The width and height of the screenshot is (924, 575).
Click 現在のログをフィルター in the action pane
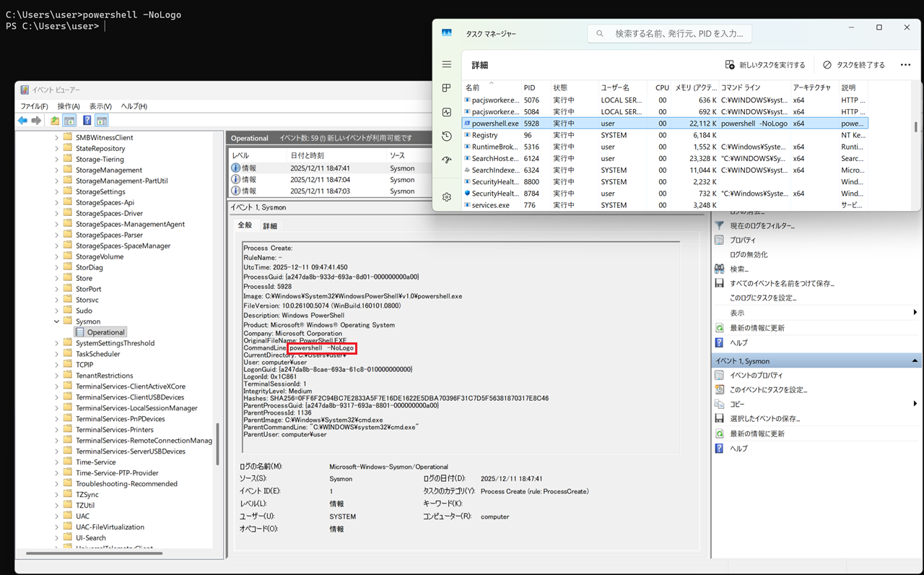(x=761, y=225)
